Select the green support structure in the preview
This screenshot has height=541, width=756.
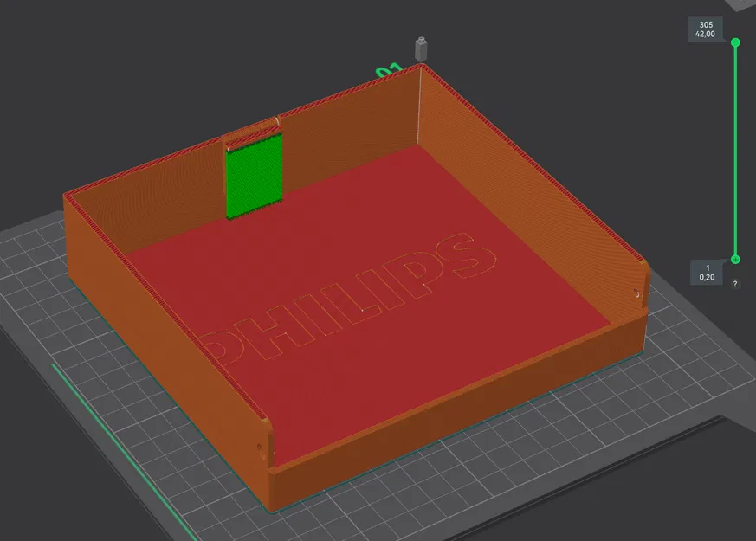point(254,177)
